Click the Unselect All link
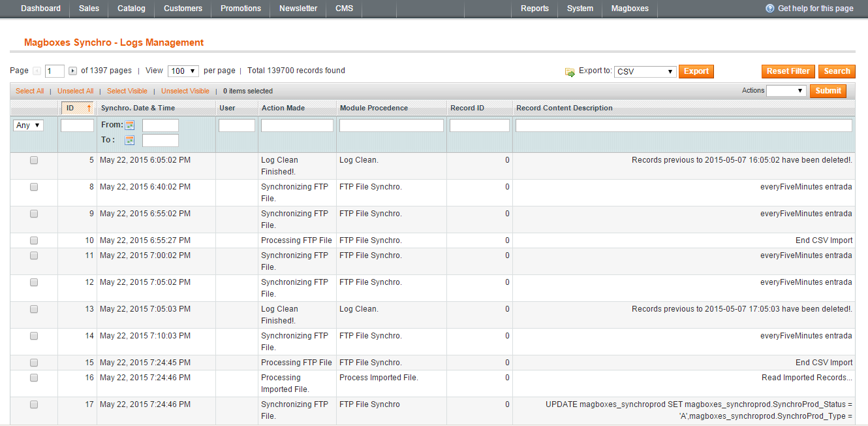 click(x=76, y=91)
